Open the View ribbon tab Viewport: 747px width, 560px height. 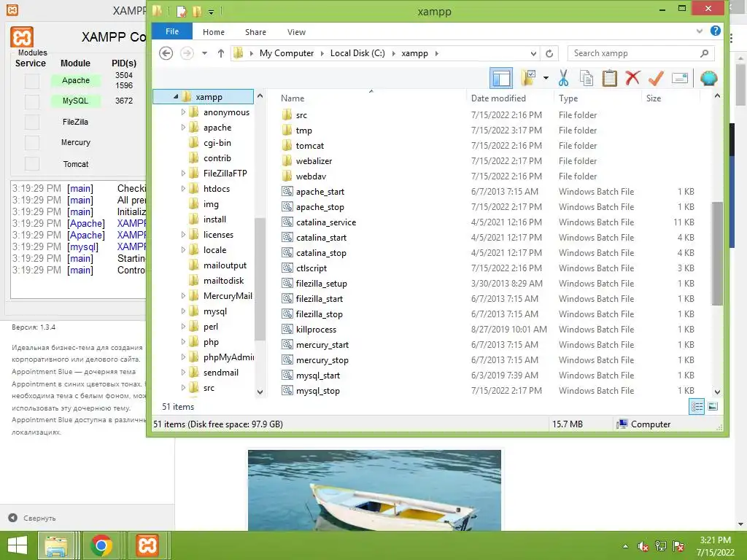click(296, 32)
